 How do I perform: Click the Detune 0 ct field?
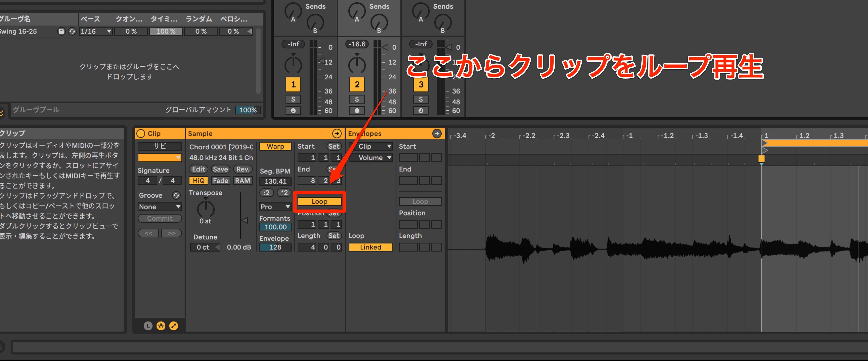205,247
